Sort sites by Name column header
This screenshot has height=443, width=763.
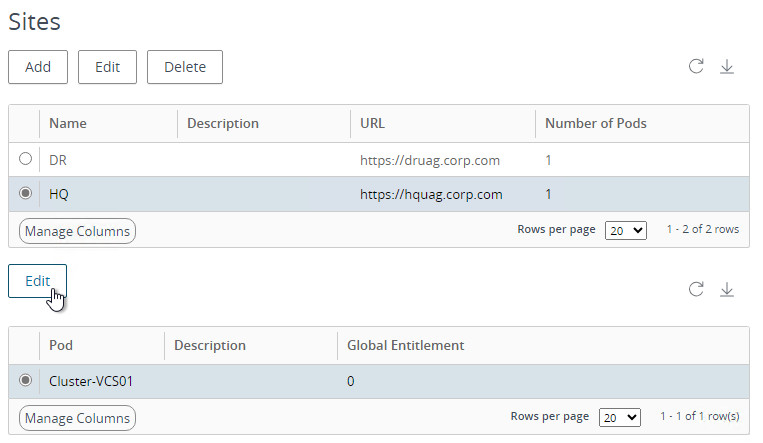(x=68, y=123)
